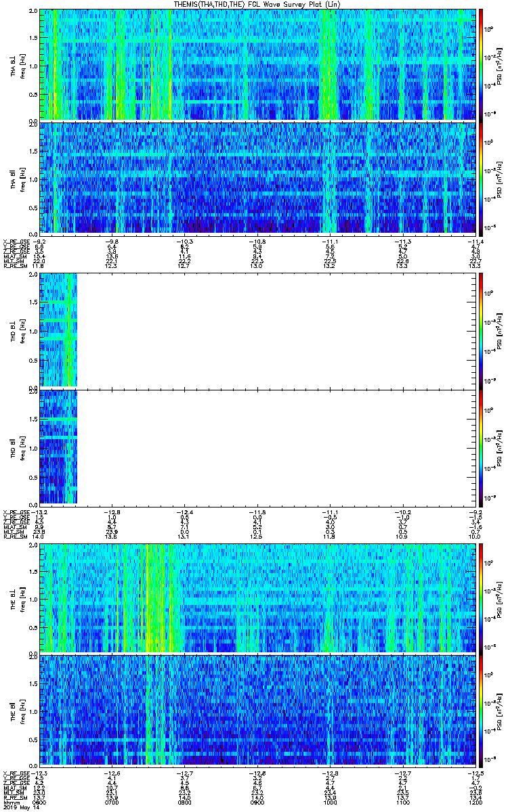Click the 0800 time tick label

click(184, 803)
